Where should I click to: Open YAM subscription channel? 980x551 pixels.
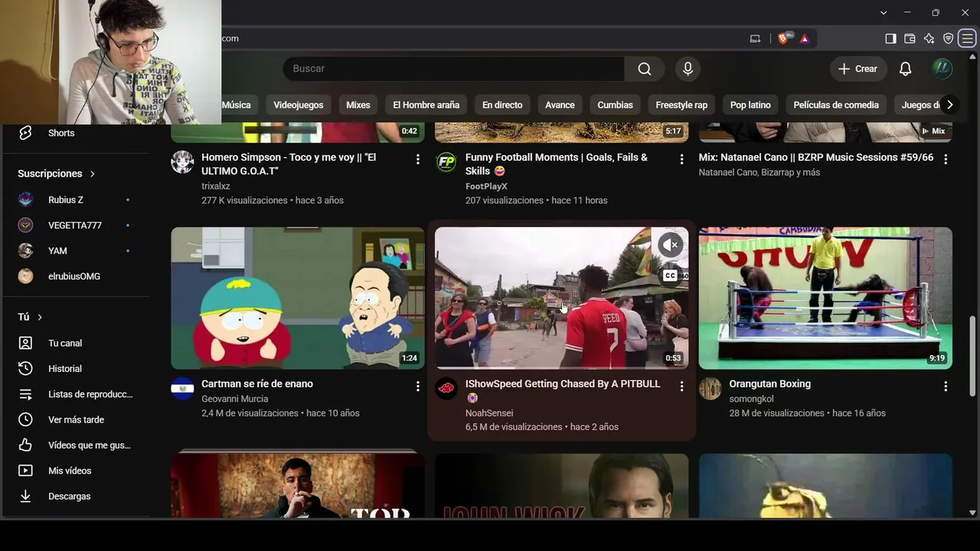tap(74, 251)
